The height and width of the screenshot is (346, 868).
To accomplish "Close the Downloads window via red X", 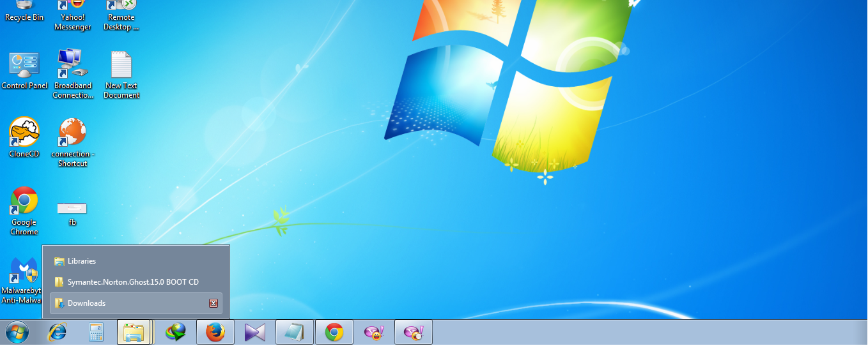I will pos(213,303).
